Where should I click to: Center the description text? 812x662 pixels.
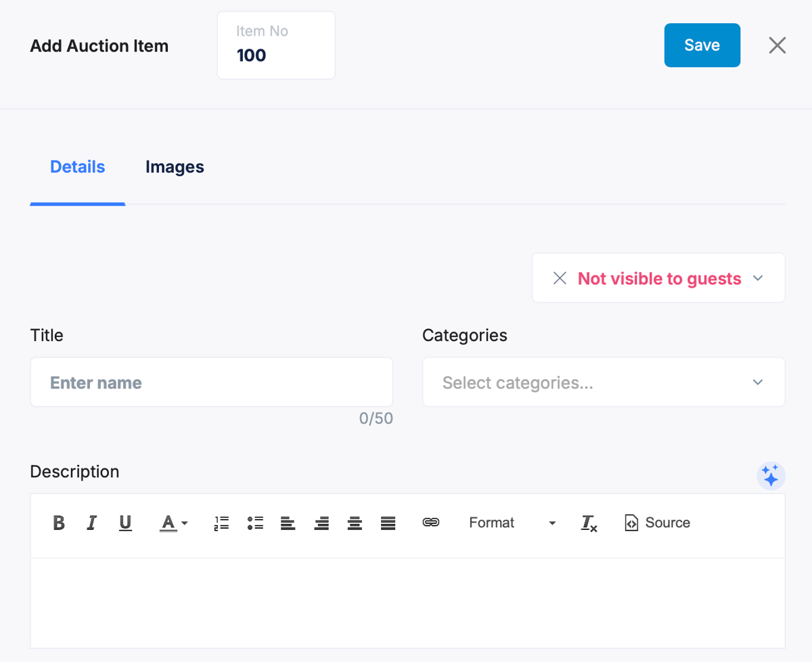click(x=355, y=523)
